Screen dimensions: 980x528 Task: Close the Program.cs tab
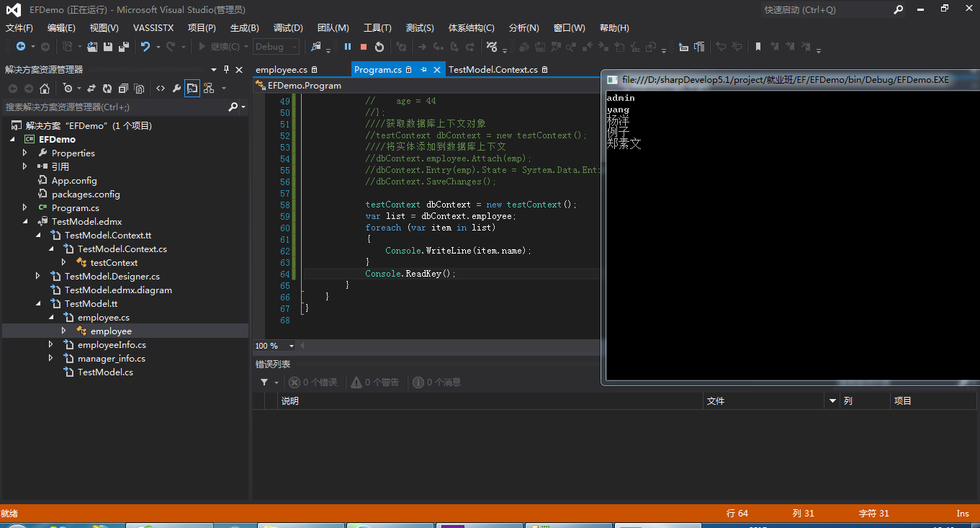point(437,70)
